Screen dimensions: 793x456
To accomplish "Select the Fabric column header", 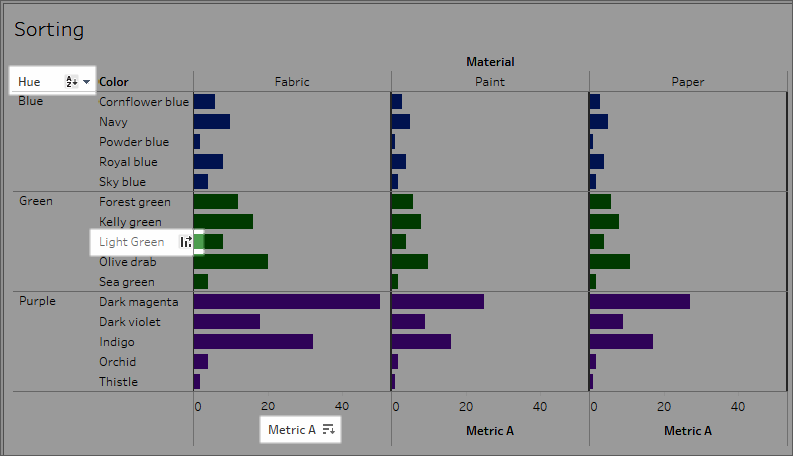I will point(292,82).
